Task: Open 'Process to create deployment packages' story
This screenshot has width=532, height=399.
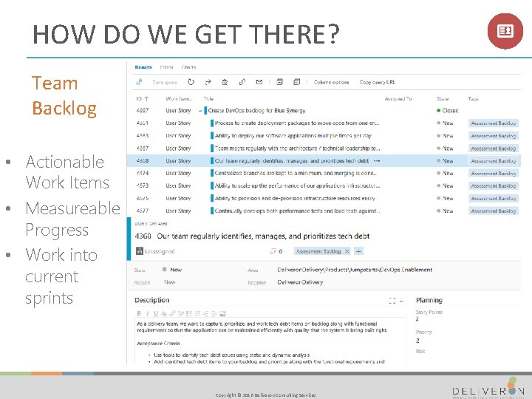Action: (x=297, y=123)
